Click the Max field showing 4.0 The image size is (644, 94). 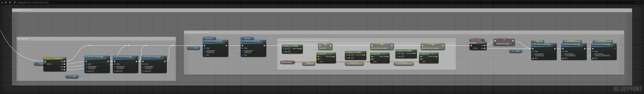pos(289,52)
